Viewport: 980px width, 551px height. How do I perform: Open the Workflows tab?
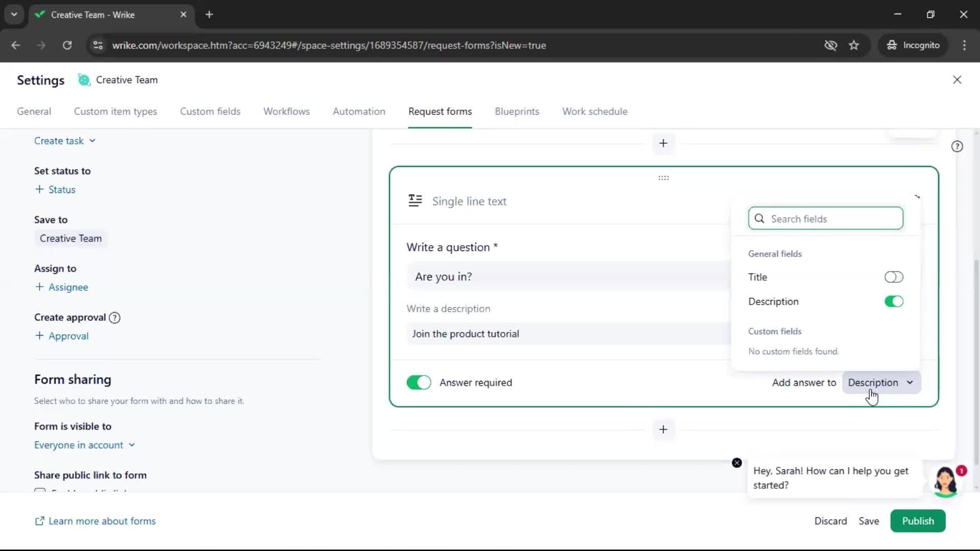[x=286, y=111]
